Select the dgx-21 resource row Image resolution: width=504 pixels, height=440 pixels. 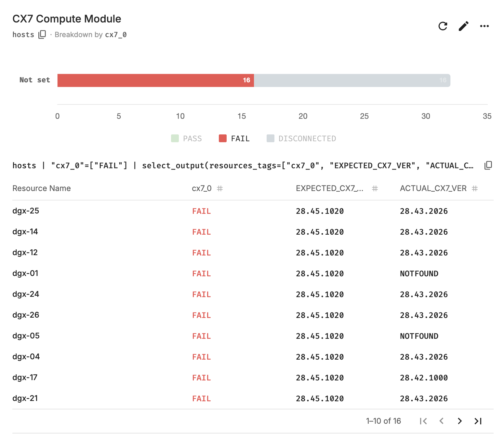pos(253,398)
